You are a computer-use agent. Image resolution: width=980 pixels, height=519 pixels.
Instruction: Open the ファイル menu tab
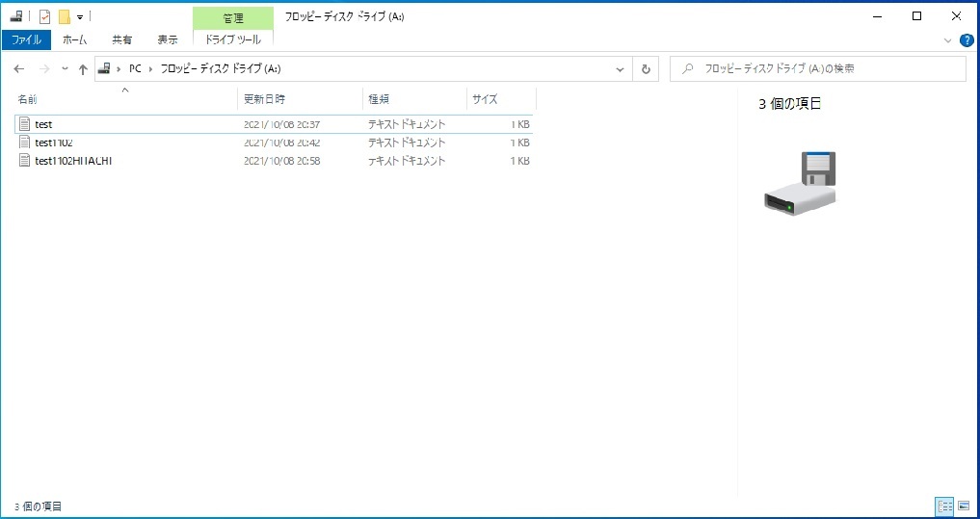[x=26, y=39]
